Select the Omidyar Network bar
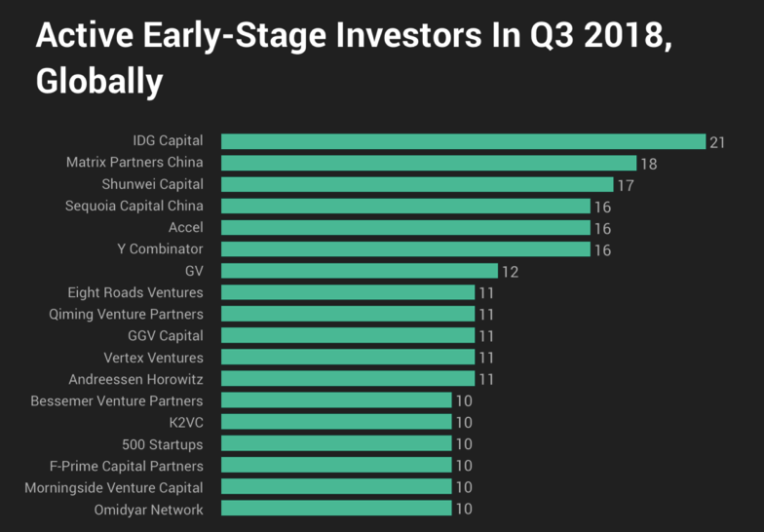The width and height of the screenshot is (764, 532). [336, 509]
